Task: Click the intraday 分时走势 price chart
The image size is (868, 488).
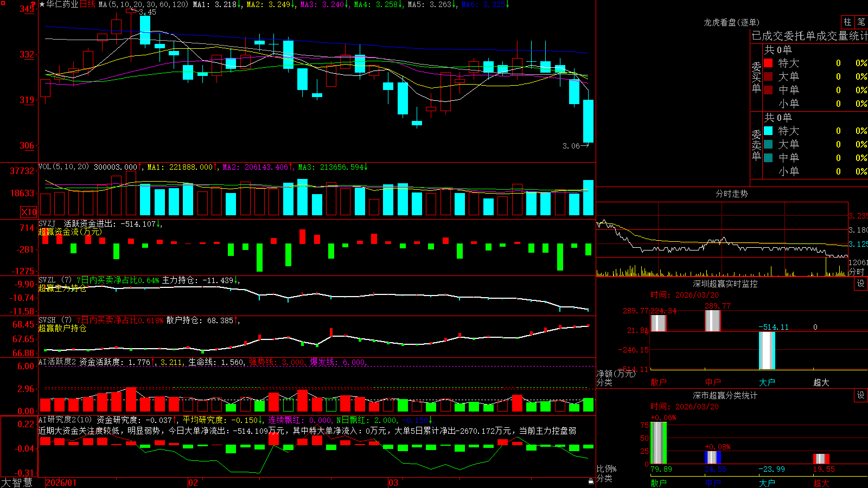Action: 722,230
